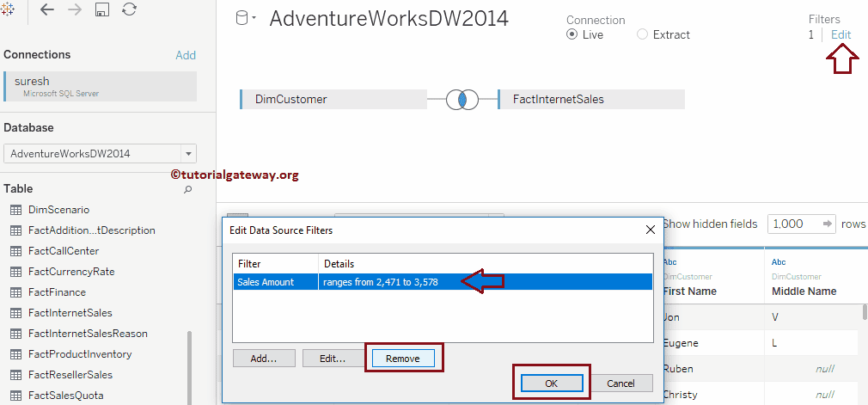868x405 pixels.
Task: Click the save disk icon
Action: point(101,9)
